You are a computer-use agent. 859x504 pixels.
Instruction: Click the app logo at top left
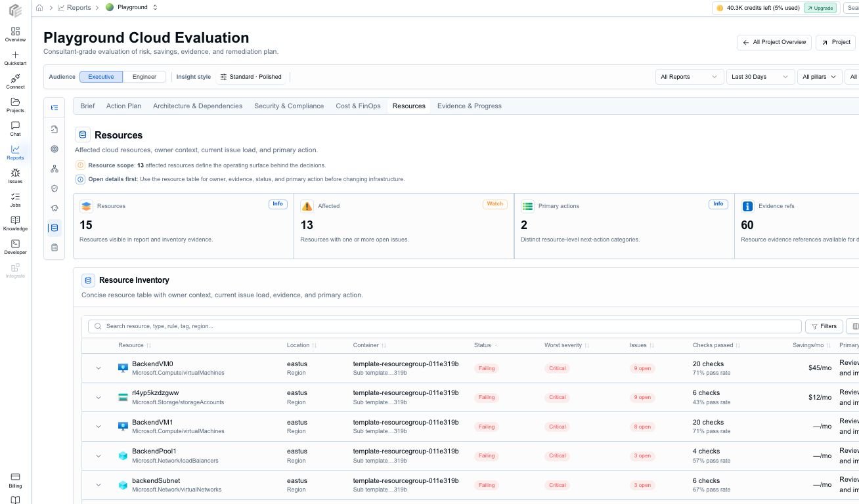(15, 10)
